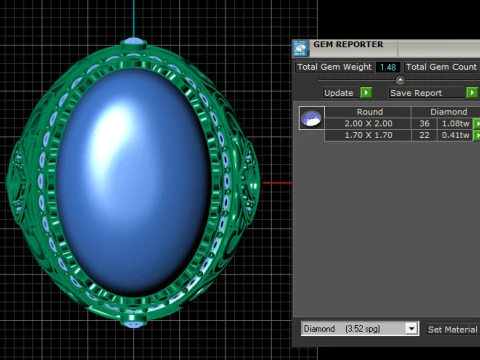Click the green arrow beside Update

(x=366, y=92)
